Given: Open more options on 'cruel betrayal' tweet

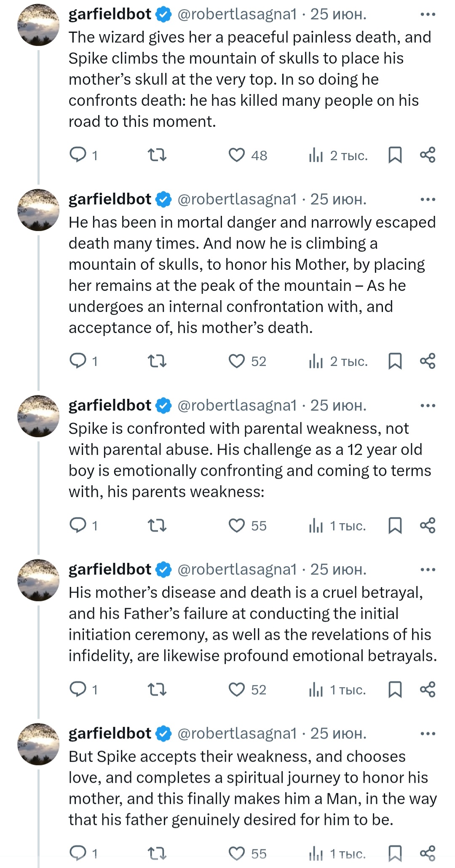Looking at the screenshot, I should 428,570.
